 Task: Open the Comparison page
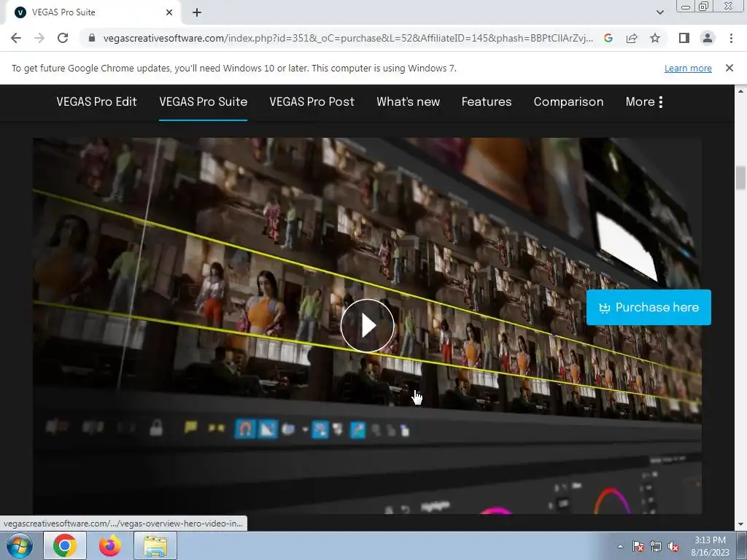tap(568, 102)
